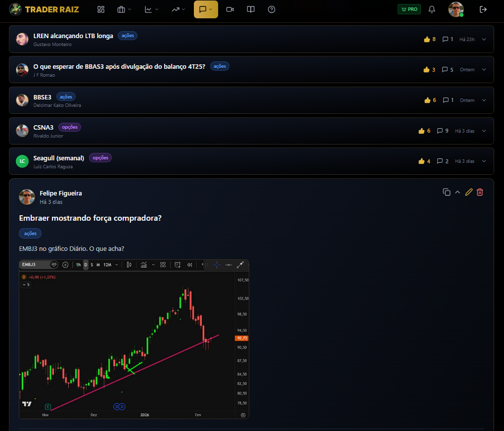Open the briefcase dropdown in the navbar
This screenshot has height=431, width=504.
124,9
